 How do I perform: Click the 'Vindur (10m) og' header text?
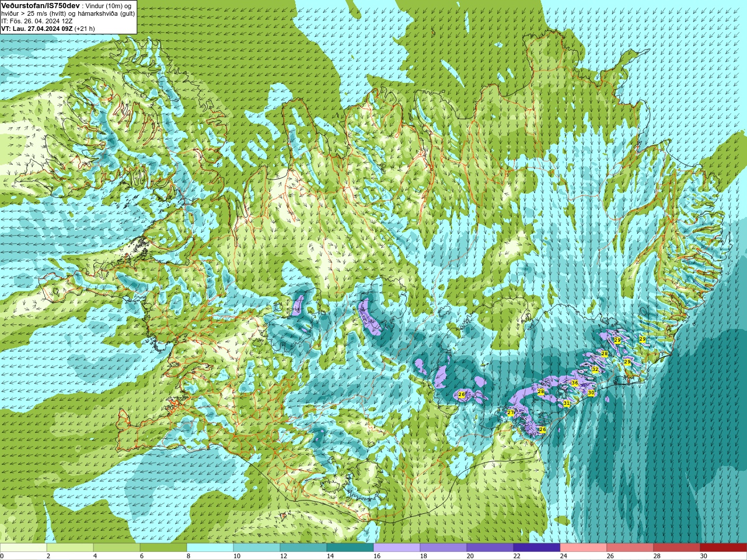[x=109, y=6]
